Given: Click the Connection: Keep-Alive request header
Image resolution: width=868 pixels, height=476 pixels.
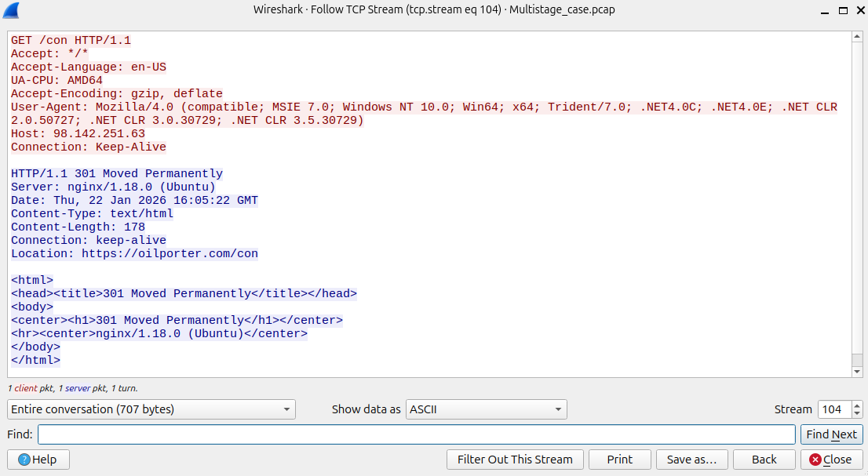Looking at the screenshot, I should tap(89, 147).
